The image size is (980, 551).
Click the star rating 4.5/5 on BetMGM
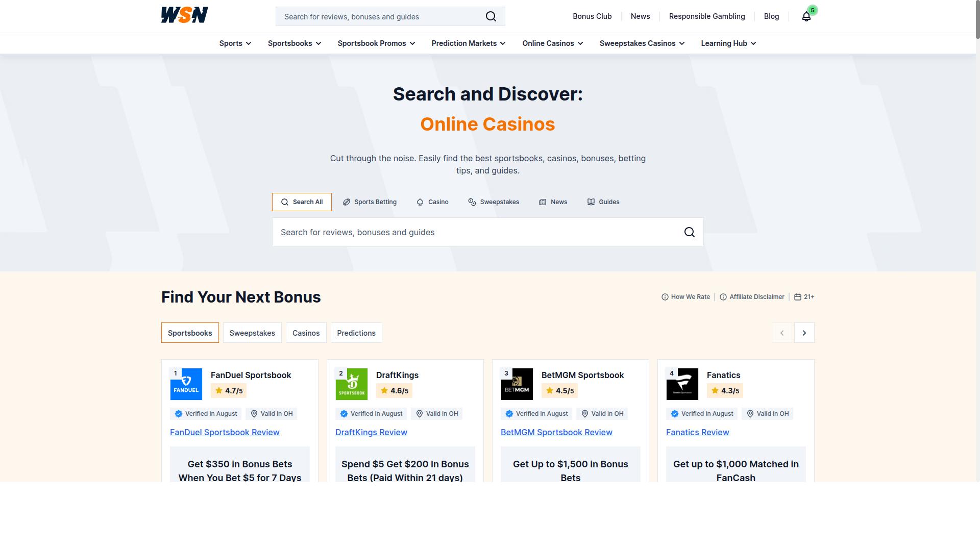click(559, 391)
